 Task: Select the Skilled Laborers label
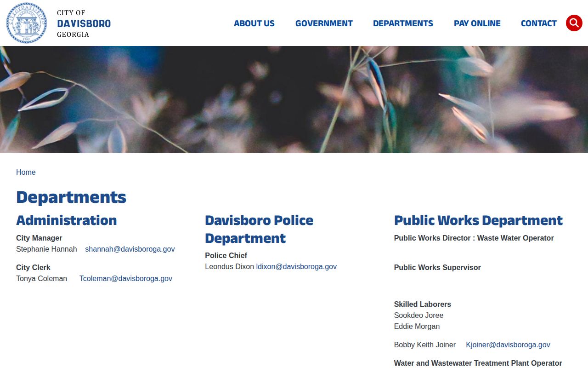click(423, 304)
